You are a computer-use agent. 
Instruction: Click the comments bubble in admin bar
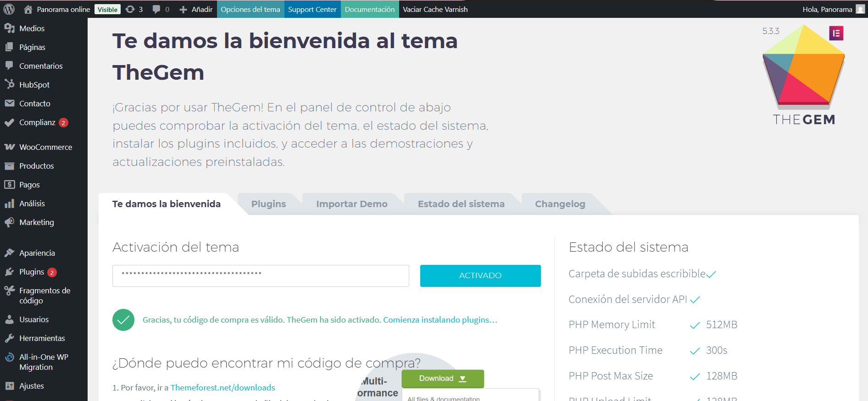[x=161, y=9]
